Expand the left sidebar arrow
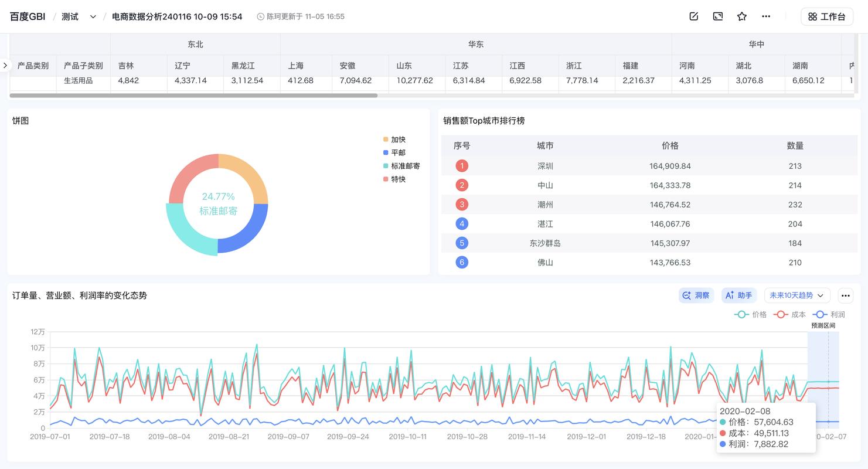This screenshot has width=868, height=469. tap(5, 65)
